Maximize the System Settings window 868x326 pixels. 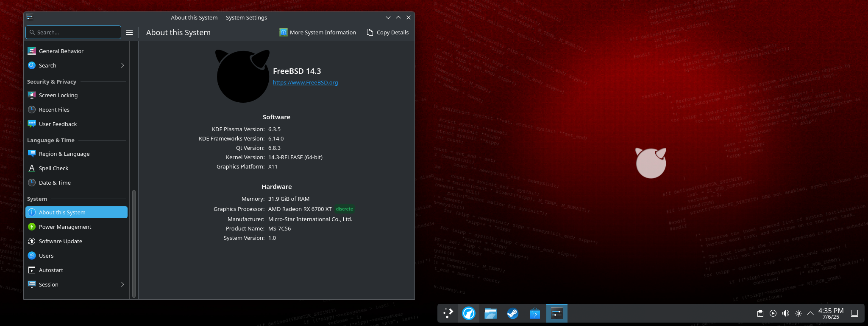(x=398, y=17)
